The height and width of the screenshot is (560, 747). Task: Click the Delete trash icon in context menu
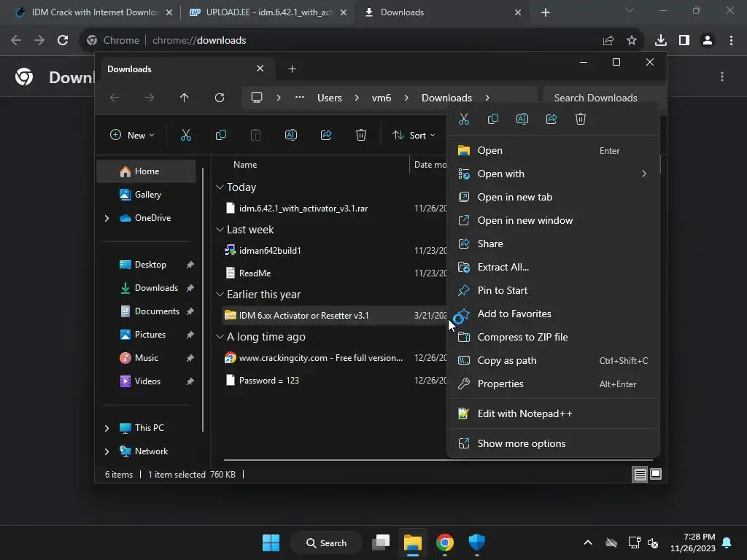click(580, 119)
